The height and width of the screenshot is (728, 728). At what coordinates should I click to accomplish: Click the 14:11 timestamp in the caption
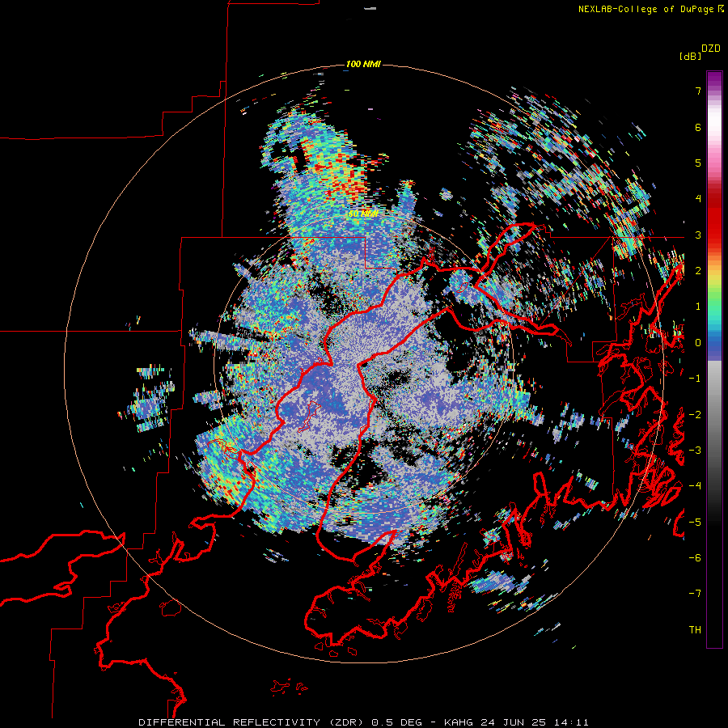click(x=574, y=722)
